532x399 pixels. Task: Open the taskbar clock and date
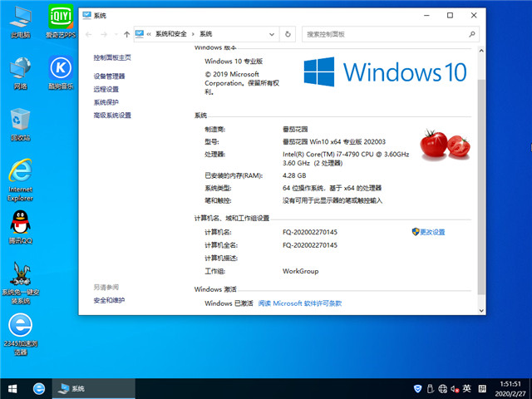510,388
